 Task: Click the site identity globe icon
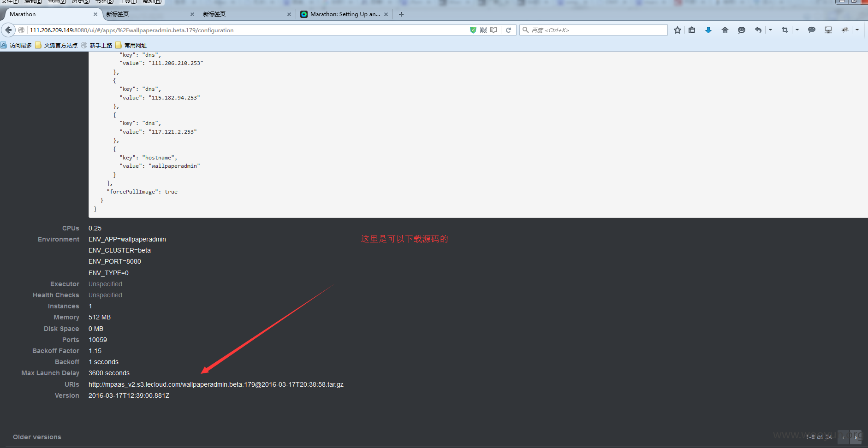click(x=21, y=30)
